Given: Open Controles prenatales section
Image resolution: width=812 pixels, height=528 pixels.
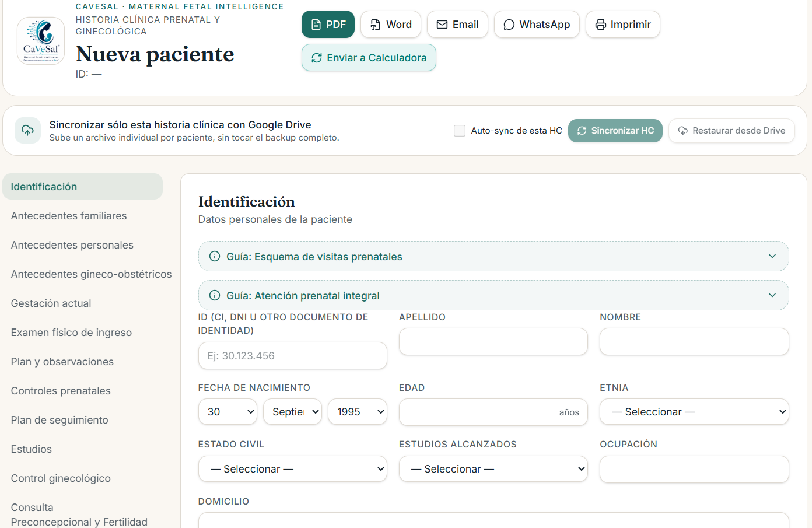Looking at the screenshot, I should pyautogui.click(x=82, y=391).
